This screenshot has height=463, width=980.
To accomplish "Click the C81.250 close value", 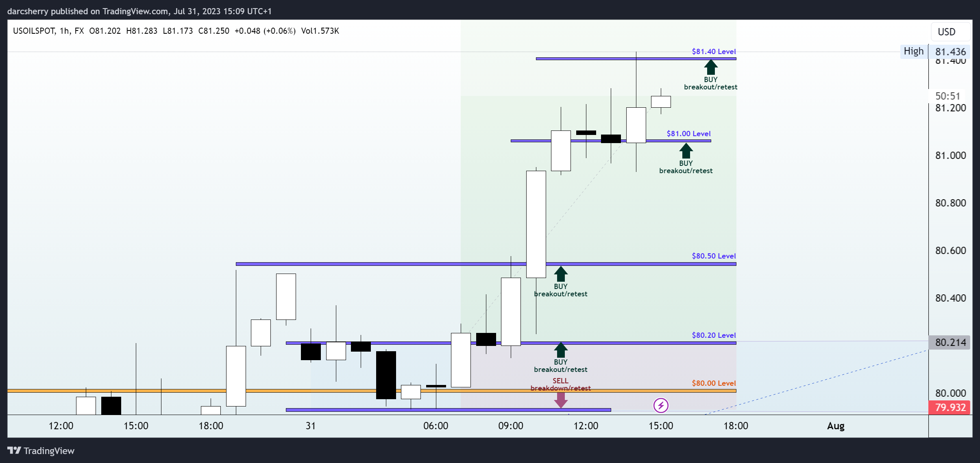I will (x=213, y=31).
